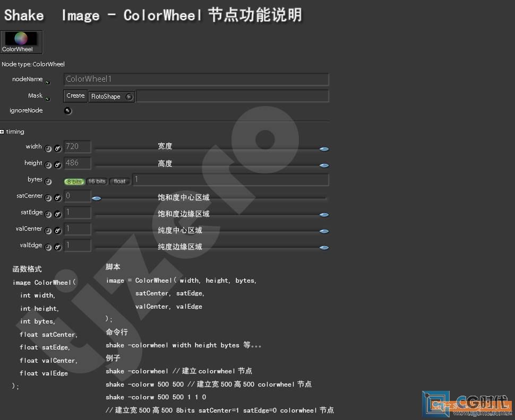This screenshot has height=420, width=515.
Task: Click the valCenter clock keyframe icon
Action: click(48, 231)
